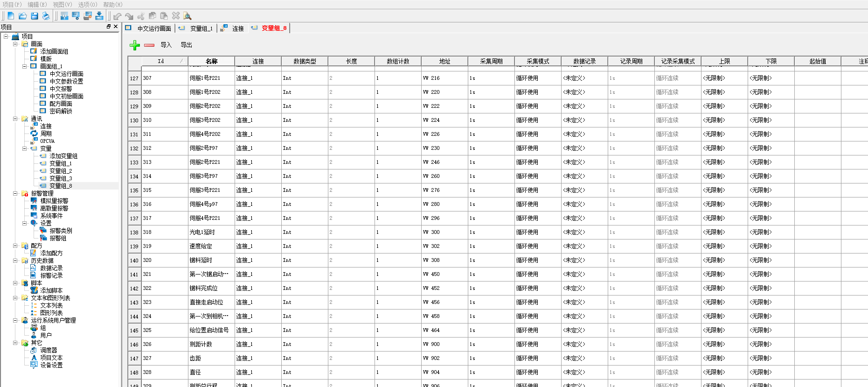
Task: Collapse the 画面组_1 tree node
Action: (x=25, y=66)
